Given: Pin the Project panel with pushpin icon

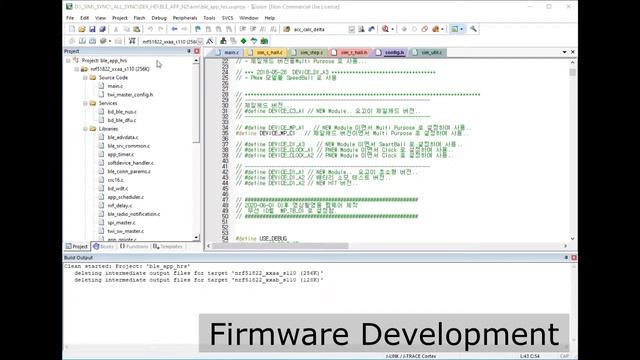Looking at the screenshot, I should pos(189,51).
